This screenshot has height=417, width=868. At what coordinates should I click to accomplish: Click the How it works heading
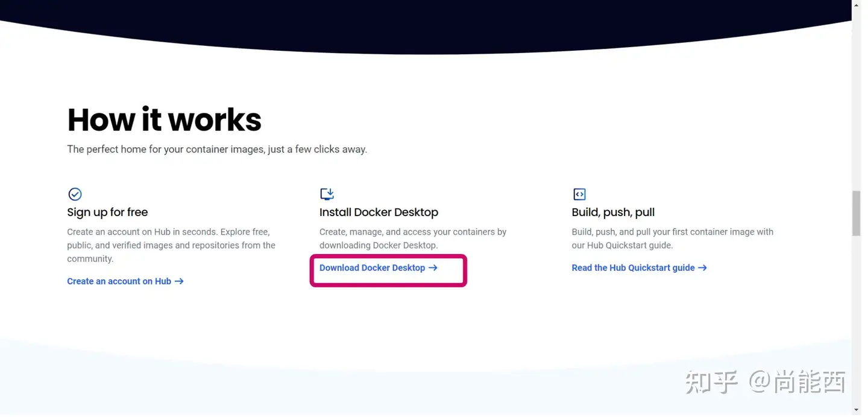tap(165, 119)
